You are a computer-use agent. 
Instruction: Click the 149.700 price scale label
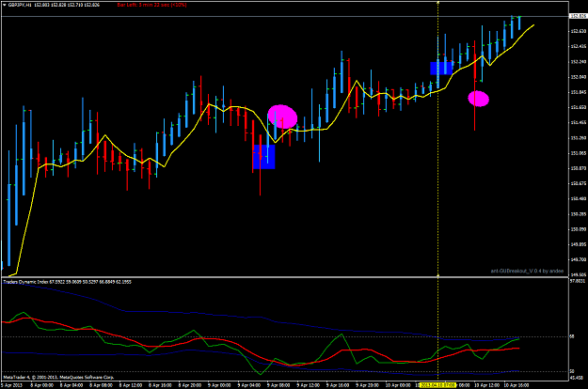579,259
